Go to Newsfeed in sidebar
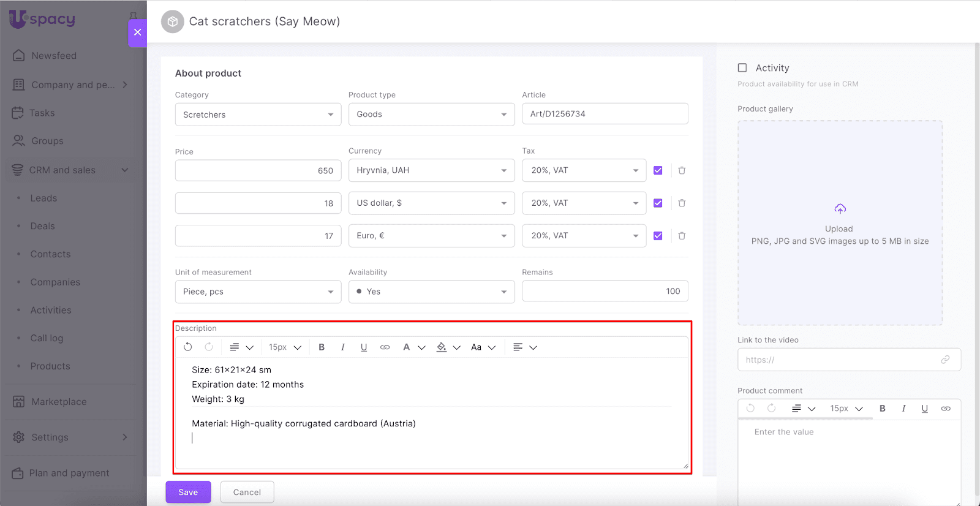 click(x=54, y=56)
